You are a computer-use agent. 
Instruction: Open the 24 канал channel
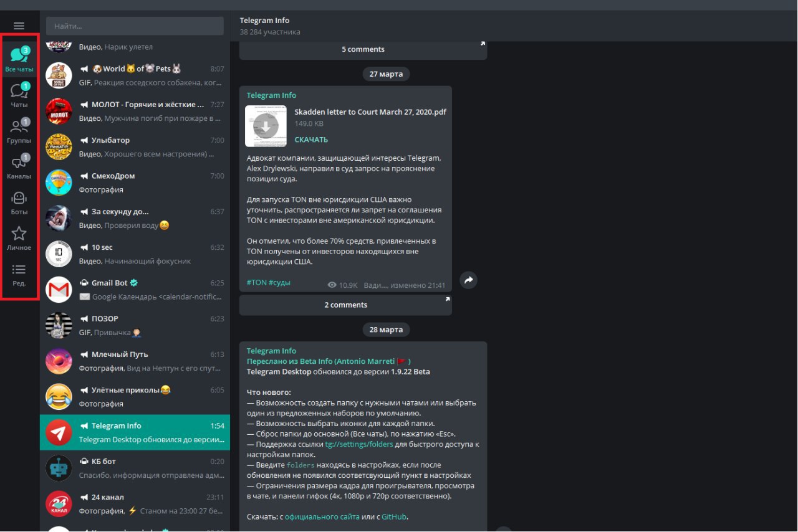[x=135, y=503]
